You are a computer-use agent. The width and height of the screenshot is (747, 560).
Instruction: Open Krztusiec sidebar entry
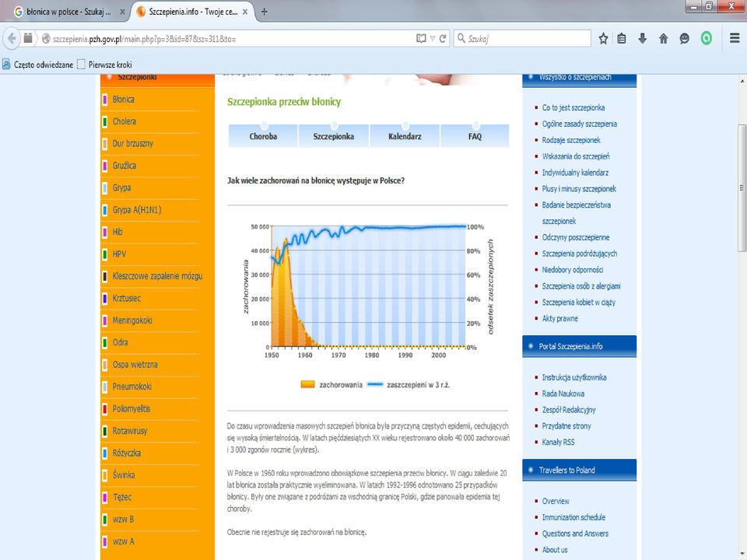pyautogui.click(x=127, y=298)
